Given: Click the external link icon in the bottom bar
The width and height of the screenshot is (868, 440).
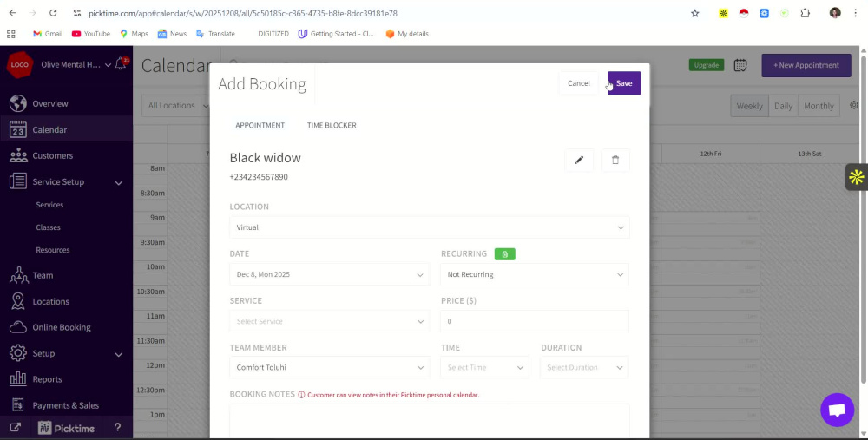Looking at the screenshot, I should point(15,428).
